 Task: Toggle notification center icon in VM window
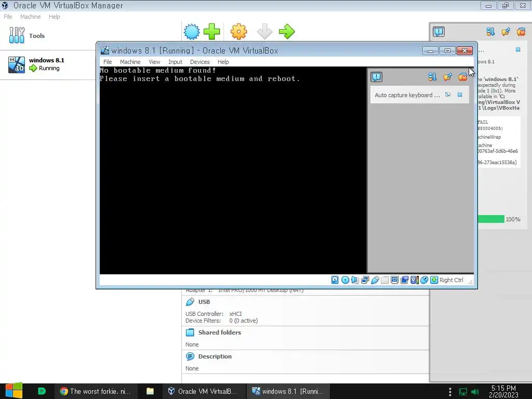click(x=376, y=77)
